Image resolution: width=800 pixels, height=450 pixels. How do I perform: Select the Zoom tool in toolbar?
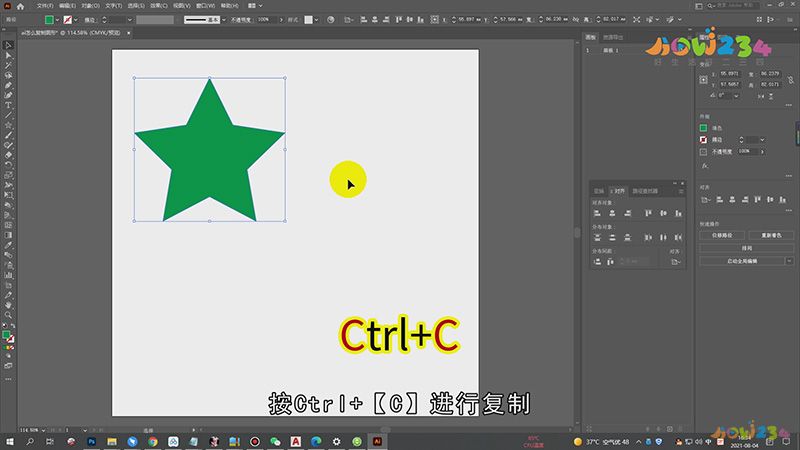tap(8, 315)
